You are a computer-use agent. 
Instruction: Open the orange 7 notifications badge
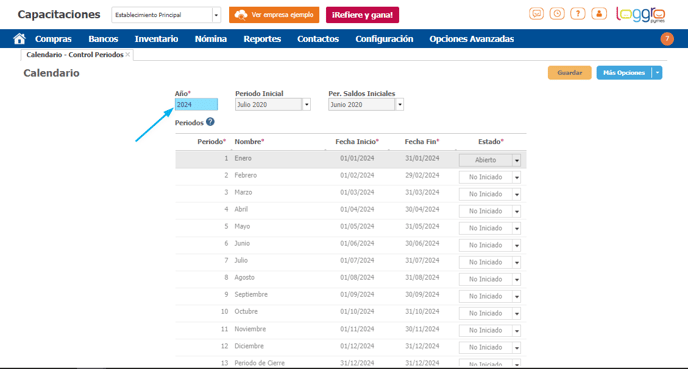point(667,39)
